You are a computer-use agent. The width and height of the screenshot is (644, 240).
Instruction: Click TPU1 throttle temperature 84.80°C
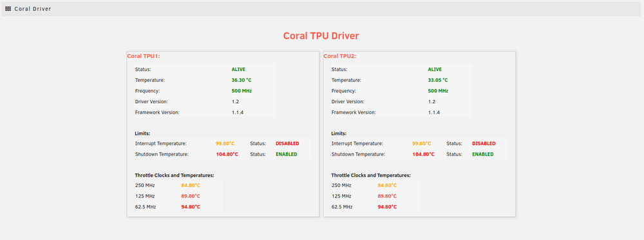click(x=191, y=185)
